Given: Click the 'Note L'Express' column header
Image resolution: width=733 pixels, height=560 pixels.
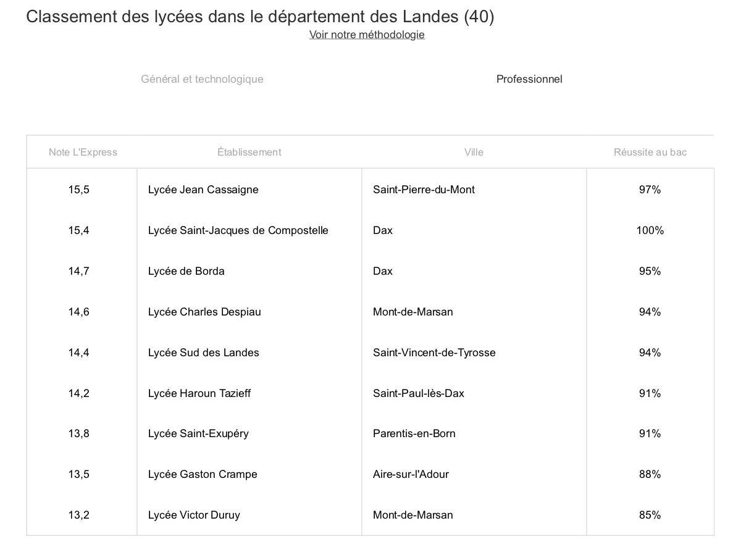Looking at the screenshot, I should pyautogui.click(x=83, y=152).
